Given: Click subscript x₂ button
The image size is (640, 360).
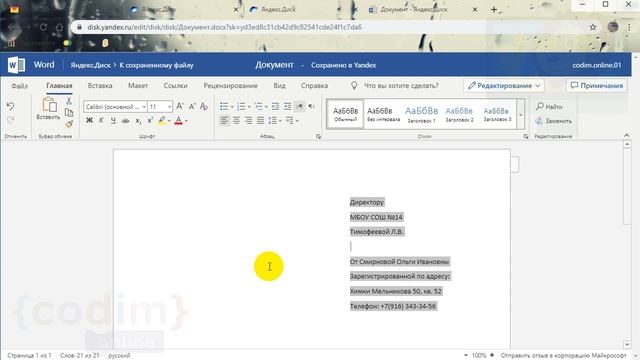Looking at the screenshot, I should [138, 121].
